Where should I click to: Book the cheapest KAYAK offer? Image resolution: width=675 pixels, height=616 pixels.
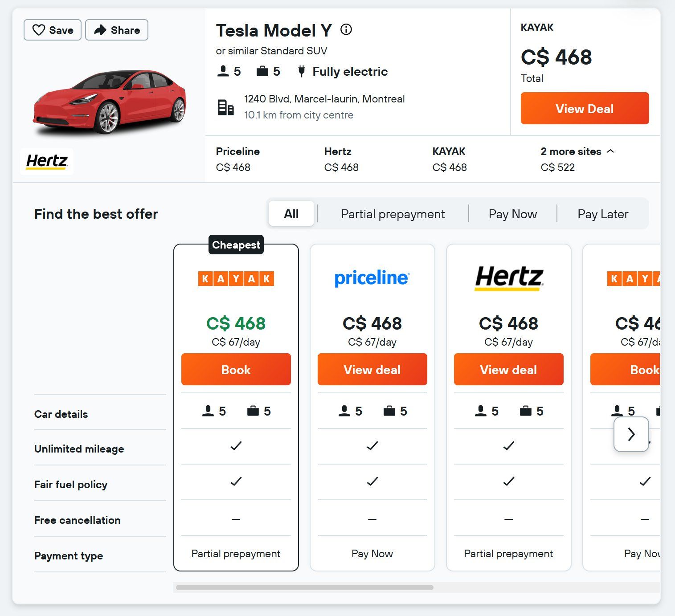click(x=236, y=369)
